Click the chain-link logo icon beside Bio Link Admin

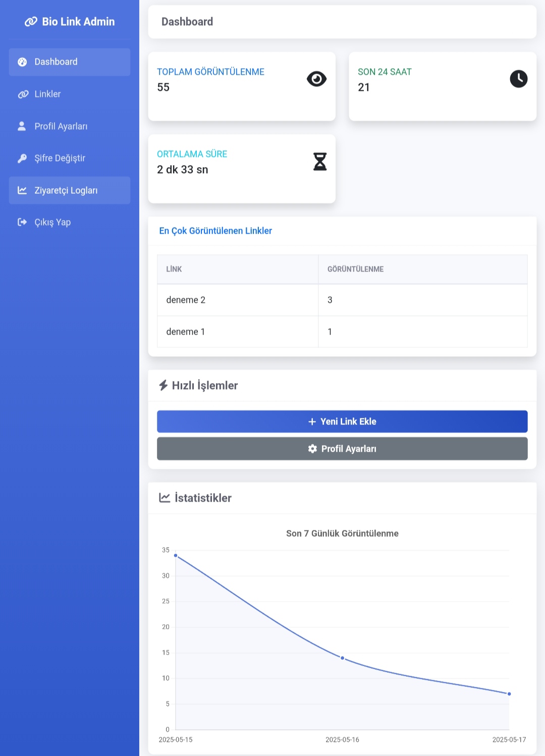(31, 22)
